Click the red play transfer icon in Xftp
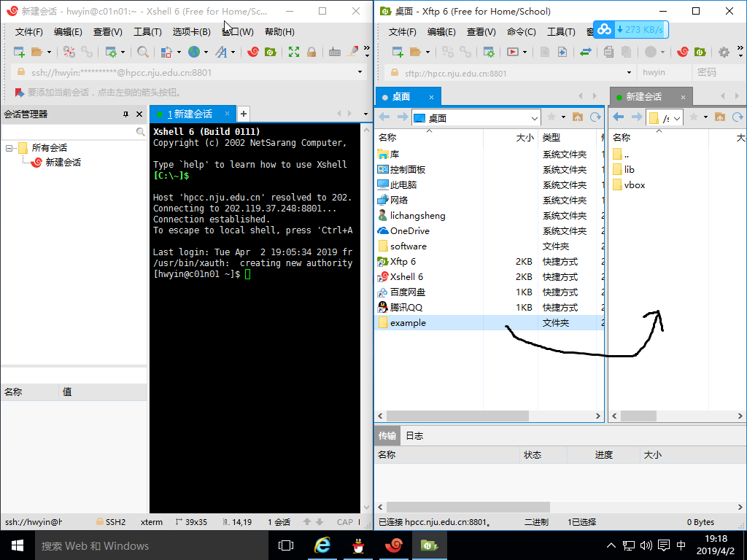This screenshot has height=560, width=747. [513, 52]
